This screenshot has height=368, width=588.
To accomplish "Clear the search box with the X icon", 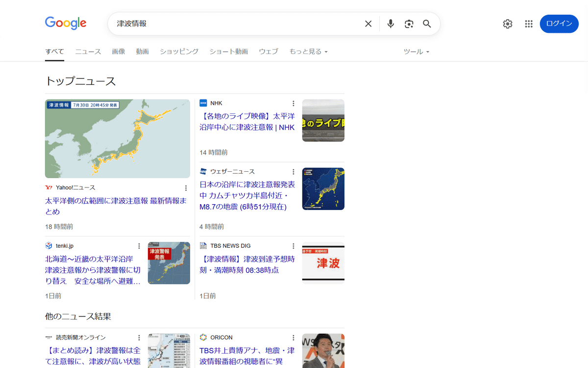I will tap(368, 24).
